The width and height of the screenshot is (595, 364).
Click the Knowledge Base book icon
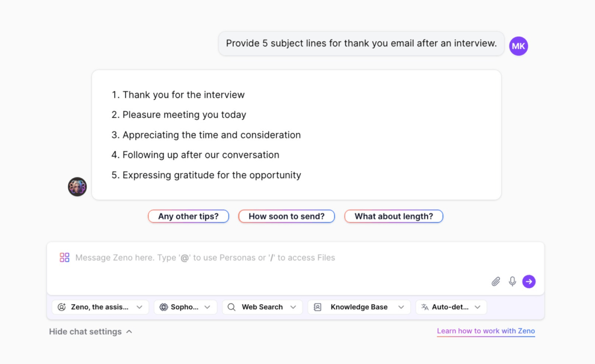click(318, 307)
